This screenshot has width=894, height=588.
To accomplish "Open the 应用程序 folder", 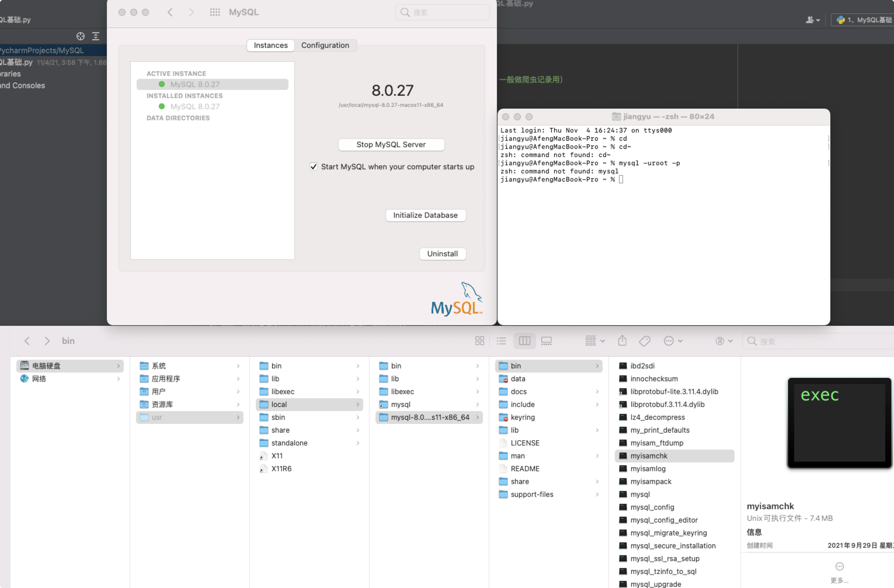I will [190, 378].
